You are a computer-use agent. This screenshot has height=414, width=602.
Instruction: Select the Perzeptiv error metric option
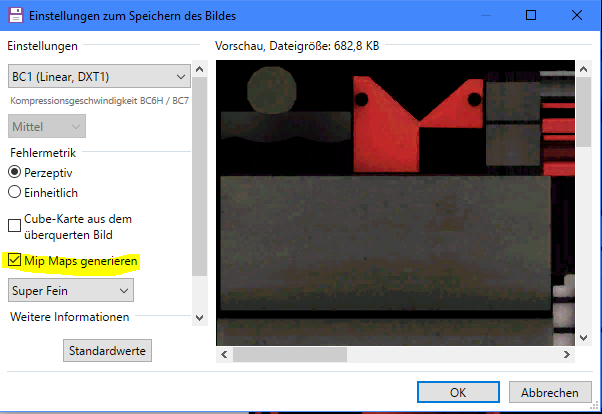[x=15, y=172]
